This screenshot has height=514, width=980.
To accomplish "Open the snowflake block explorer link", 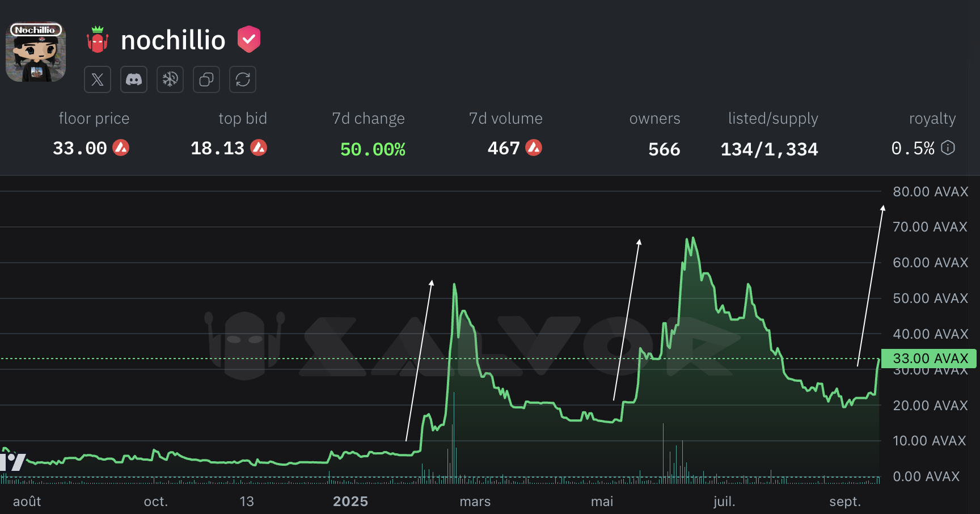I will [170, 79].
